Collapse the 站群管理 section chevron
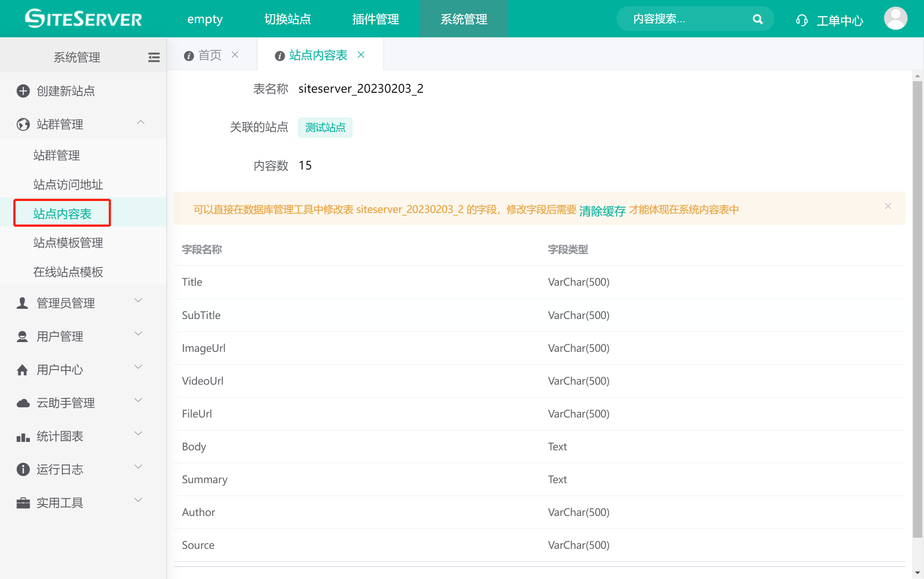This screenshot has height=579, width=924. pos(141,122)
